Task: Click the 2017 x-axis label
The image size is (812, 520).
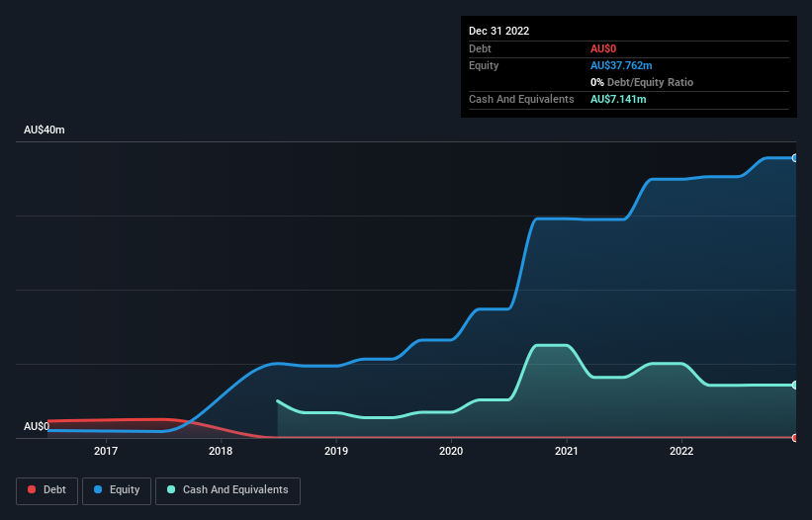Action: pos(106,451)
